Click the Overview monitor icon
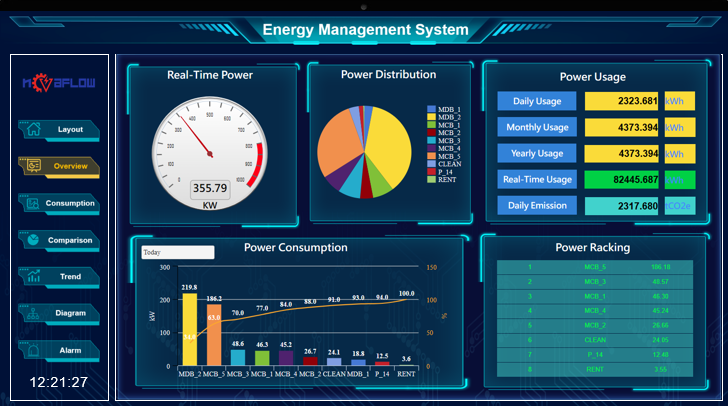This screenshot has width=728, height=406. coord(33,166)
